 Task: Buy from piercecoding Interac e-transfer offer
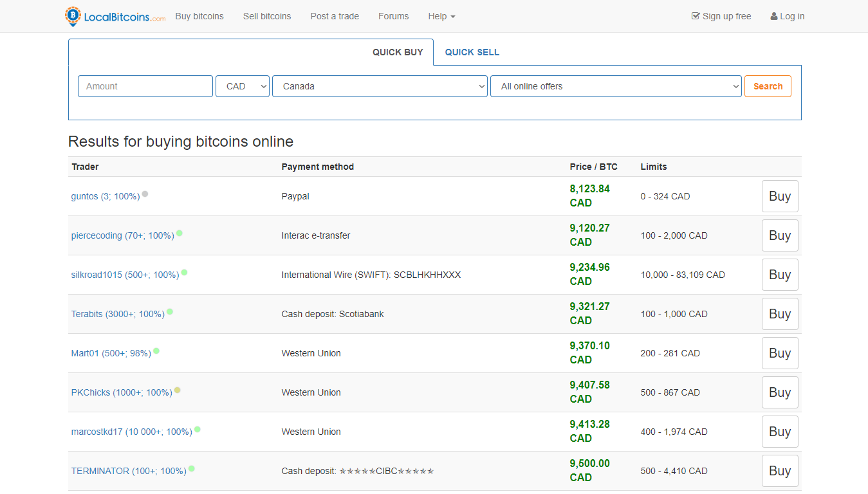coord(780,235)
